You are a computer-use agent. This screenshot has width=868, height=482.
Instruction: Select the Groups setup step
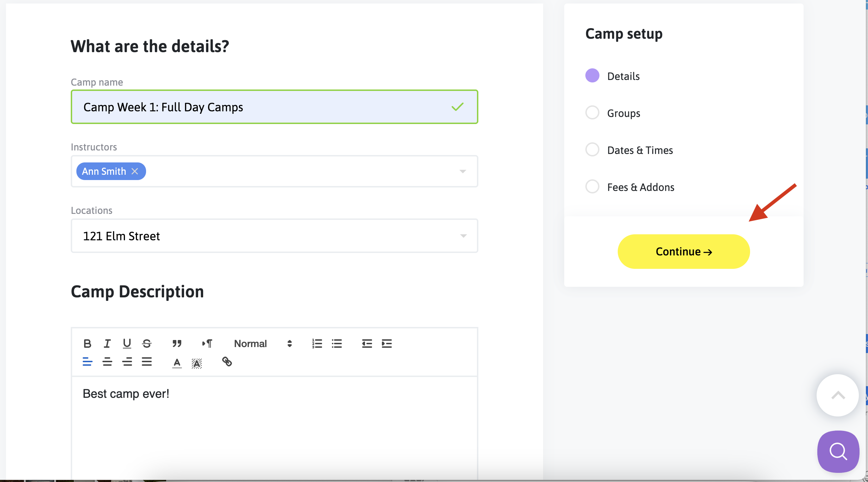(x=623, y=113)
